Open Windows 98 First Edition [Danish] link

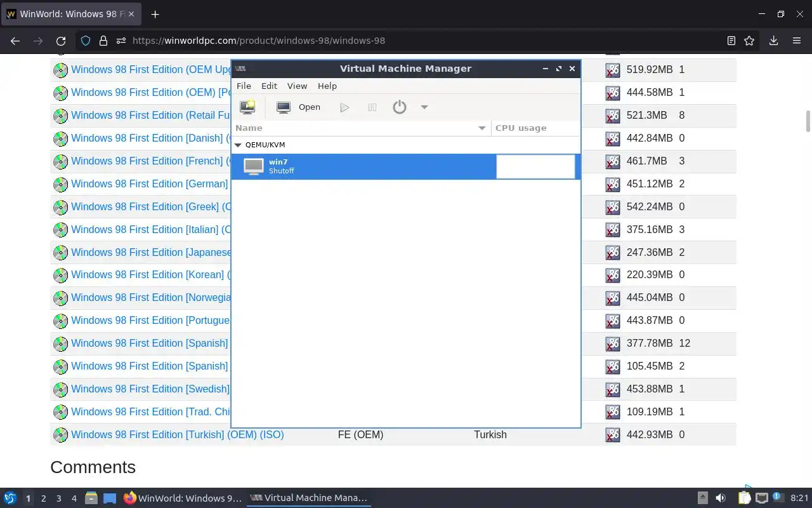(150, 138)
